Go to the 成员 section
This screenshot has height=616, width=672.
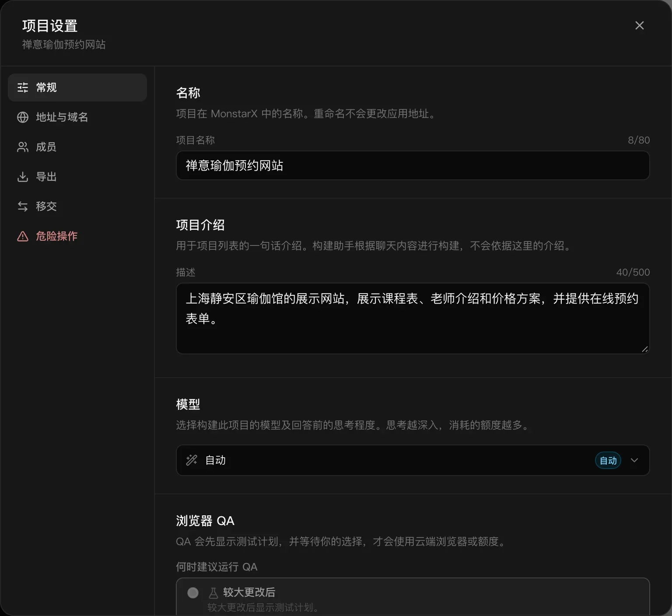77,147
